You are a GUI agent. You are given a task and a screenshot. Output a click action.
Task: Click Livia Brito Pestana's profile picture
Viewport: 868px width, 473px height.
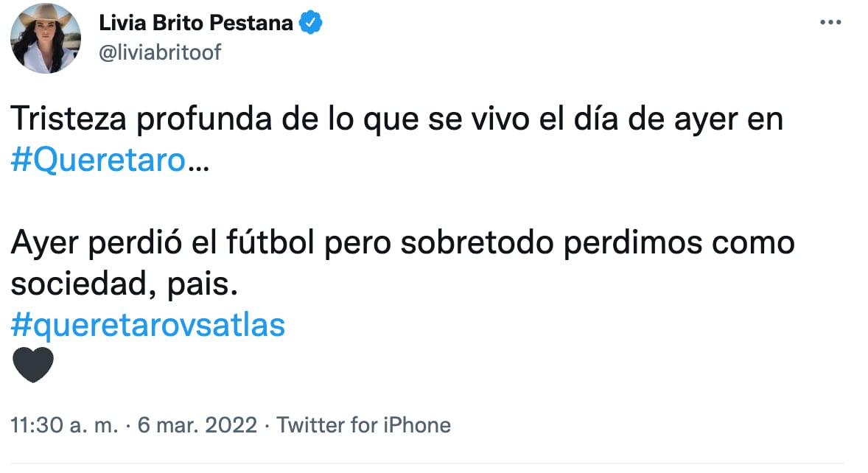(x=45, y=38)
